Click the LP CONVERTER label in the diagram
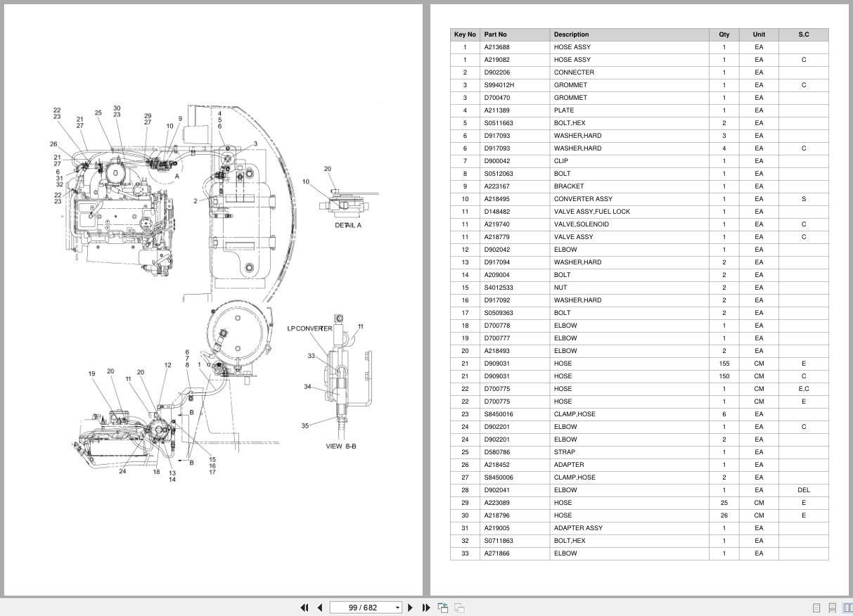 click(310, 328)
